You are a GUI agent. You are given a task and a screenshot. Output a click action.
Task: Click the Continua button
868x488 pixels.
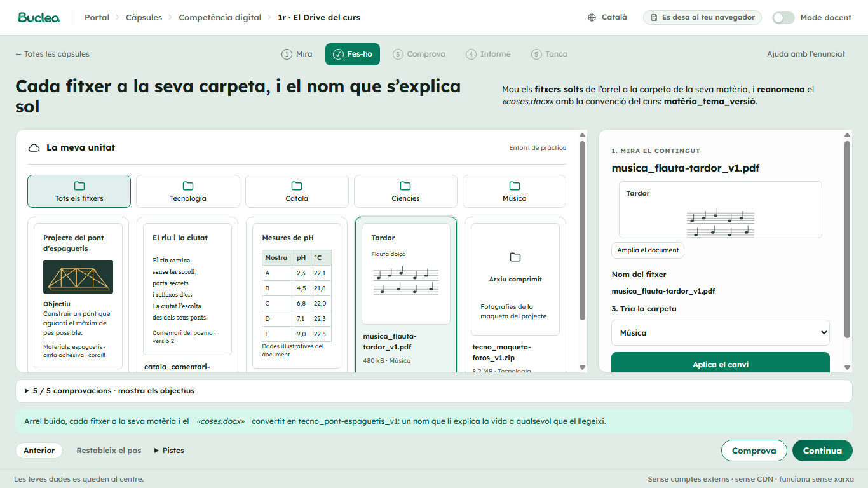822,451
